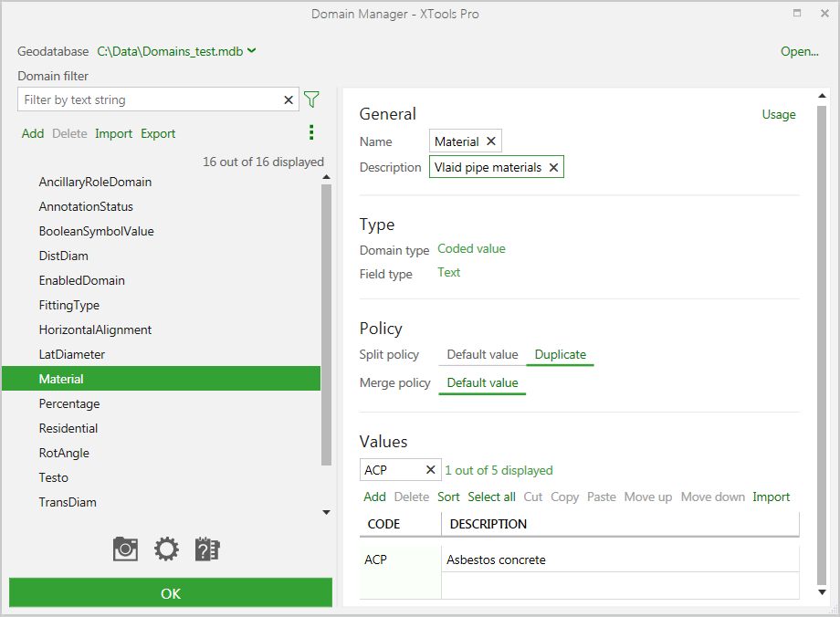
Task: Click details panel scroll up arrow
Action: 823,95
